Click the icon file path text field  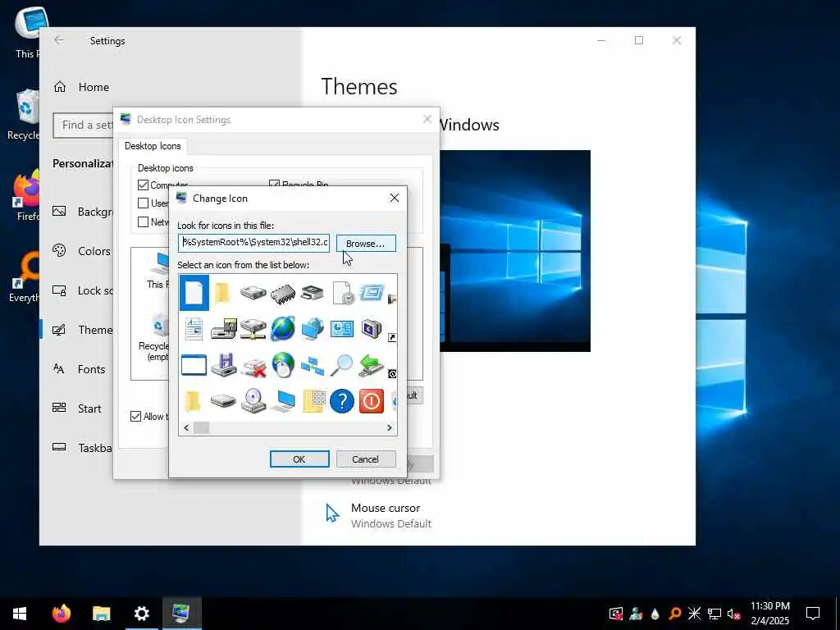[254, 242]
